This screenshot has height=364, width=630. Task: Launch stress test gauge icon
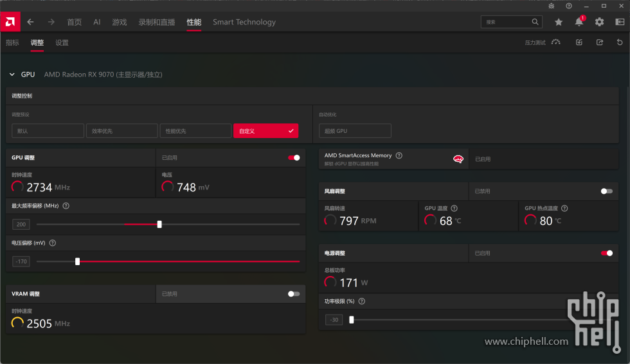pyautogui.click(x=555, y=42)
